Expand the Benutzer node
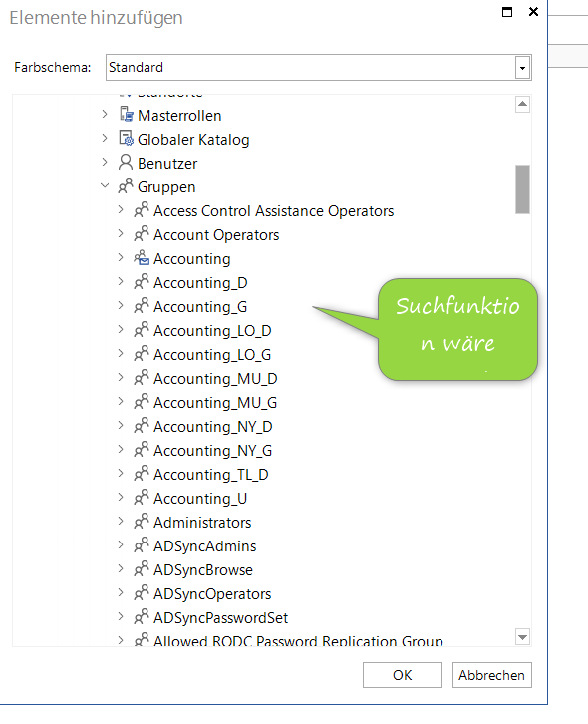Viewport: 588px width, 724px height. tap(105, 162)
